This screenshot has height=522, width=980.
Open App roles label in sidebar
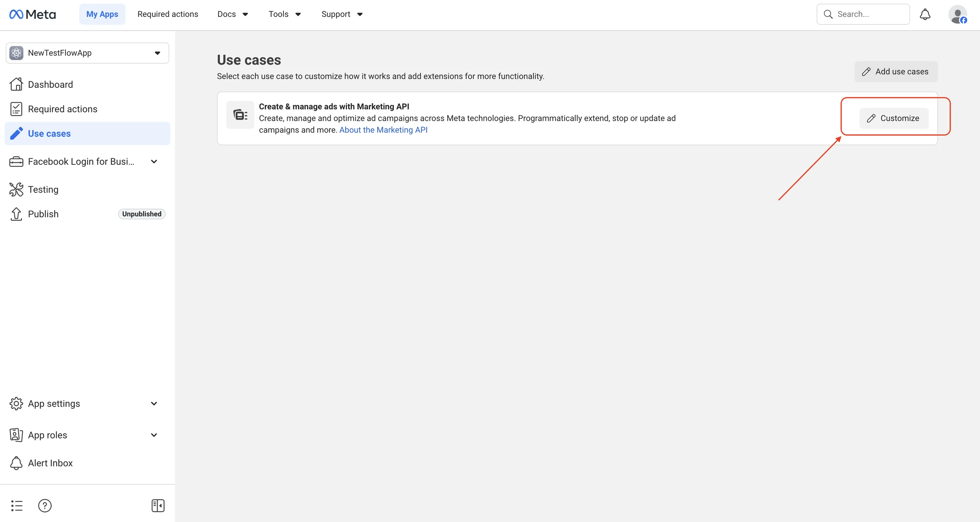47,435
